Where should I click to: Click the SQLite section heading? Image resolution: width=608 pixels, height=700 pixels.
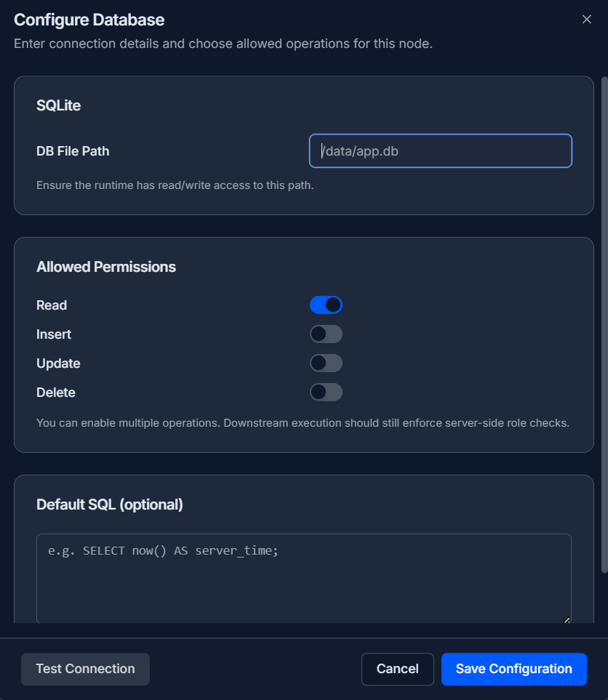coord(58,105)
